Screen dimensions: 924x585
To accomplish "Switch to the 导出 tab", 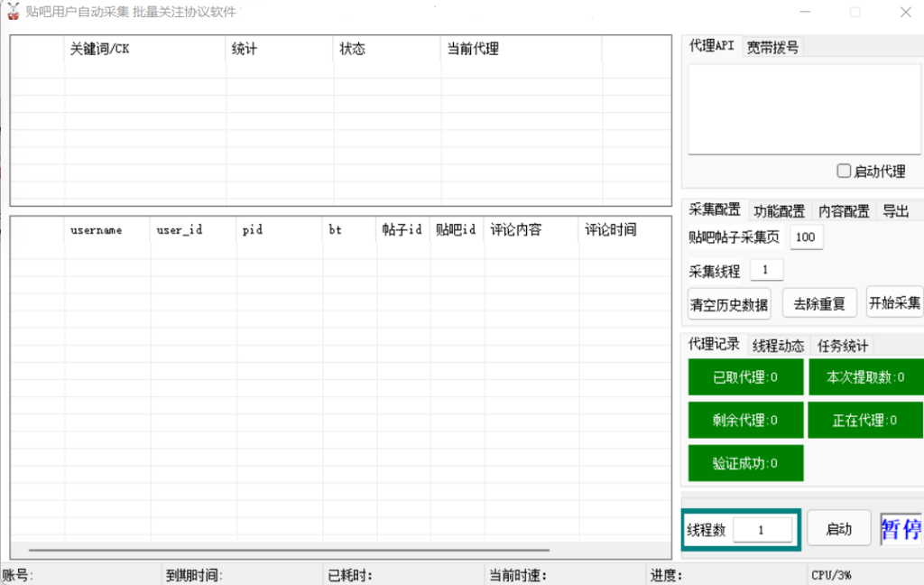I will click(x=895, y=210).
